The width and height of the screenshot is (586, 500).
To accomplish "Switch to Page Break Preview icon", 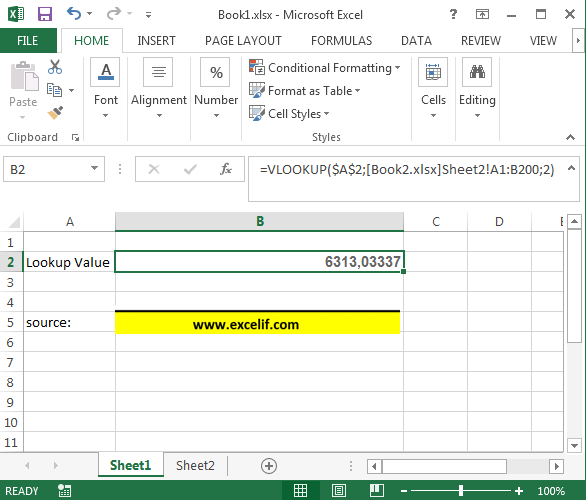I will [376, 490].
